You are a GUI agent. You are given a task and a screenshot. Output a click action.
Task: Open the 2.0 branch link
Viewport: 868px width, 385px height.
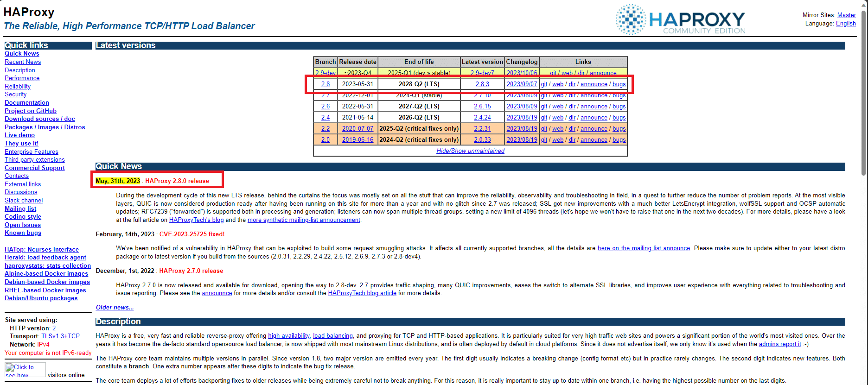coord(325,139)
